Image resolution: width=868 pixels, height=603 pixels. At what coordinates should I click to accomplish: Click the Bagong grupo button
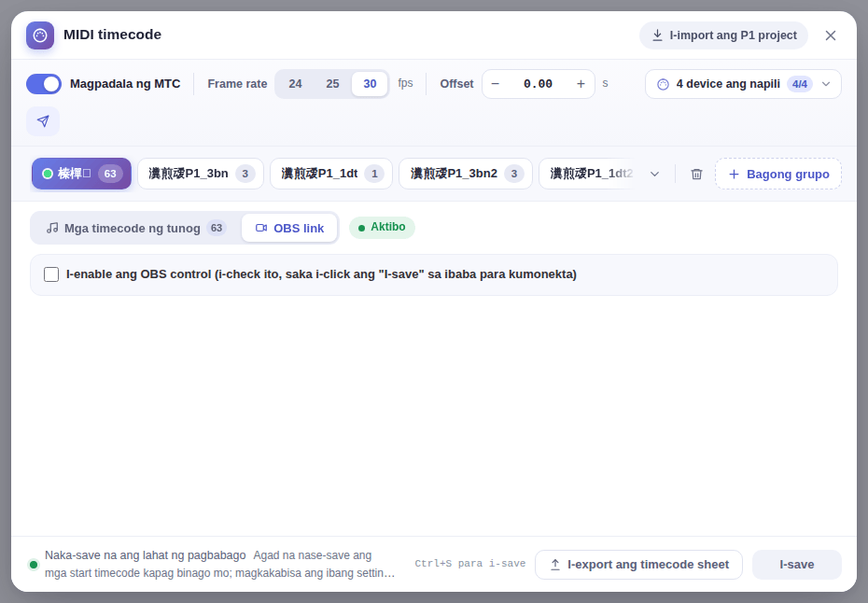pos(777,174)
